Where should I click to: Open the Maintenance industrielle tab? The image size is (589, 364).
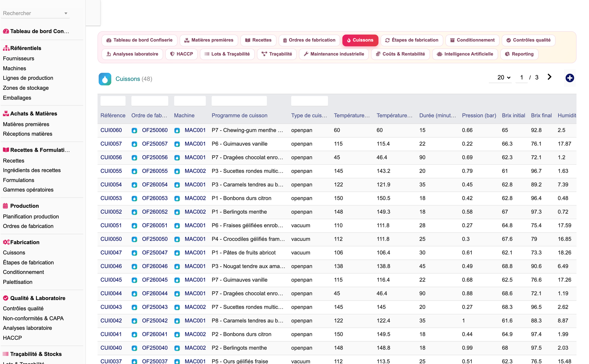pyautogui.click(x=334, y=54)
